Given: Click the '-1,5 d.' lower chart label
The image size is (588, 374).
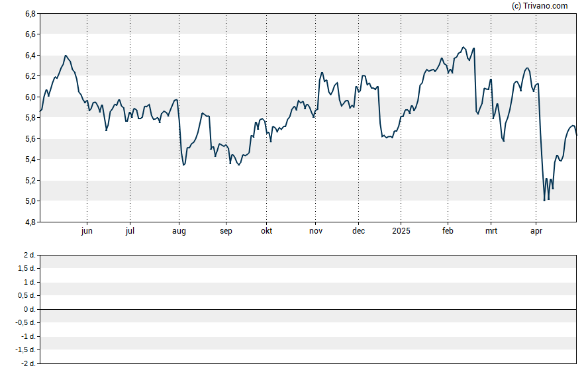Looking at the screenshot, I should tap(25, 350).
